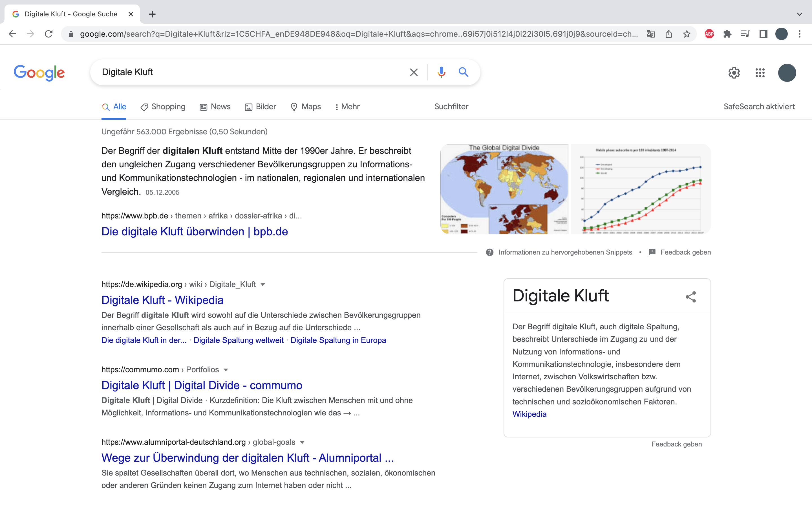Viewport: 812px width, 508px height.
Task: Close the Digitale Kluft Google Suche tab
Action: (x=131, y=14)
